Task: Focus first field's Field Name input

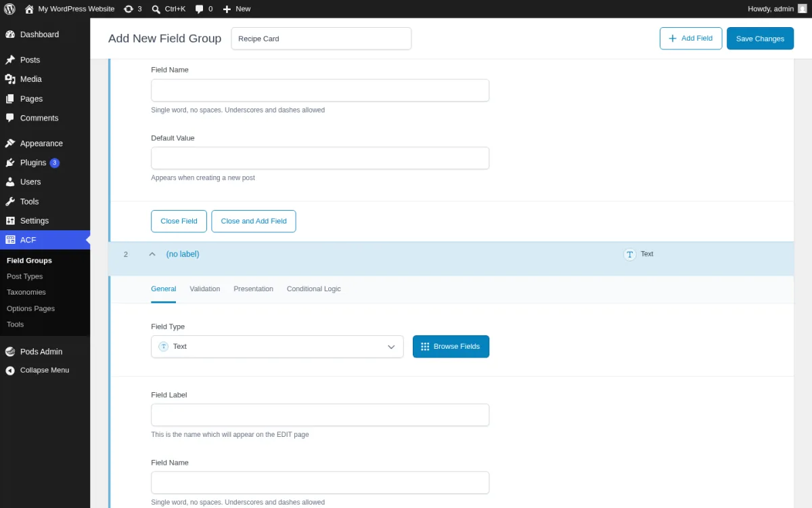Action: 320,91
